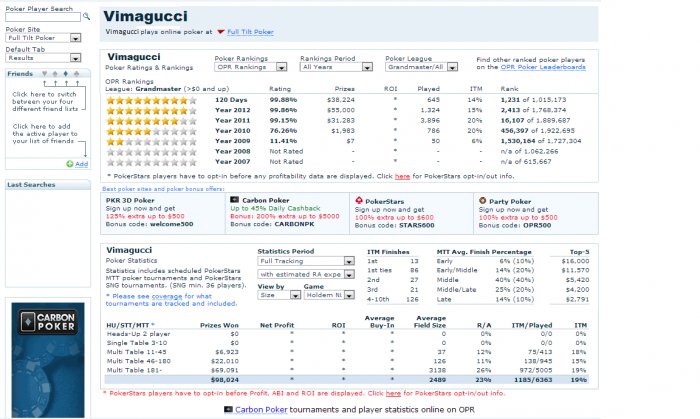Click the green plus icon next to Add
The image size is (700, 419).
click(70, 164)
